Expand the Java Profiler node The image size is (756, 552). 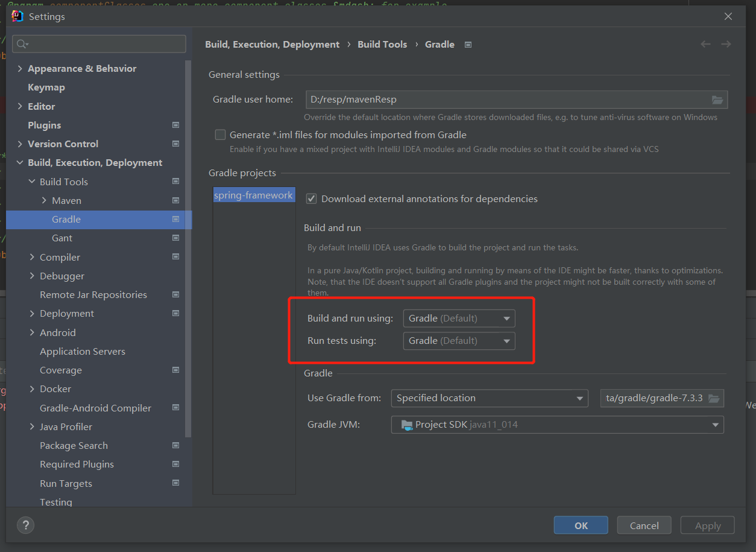(32, 427)
